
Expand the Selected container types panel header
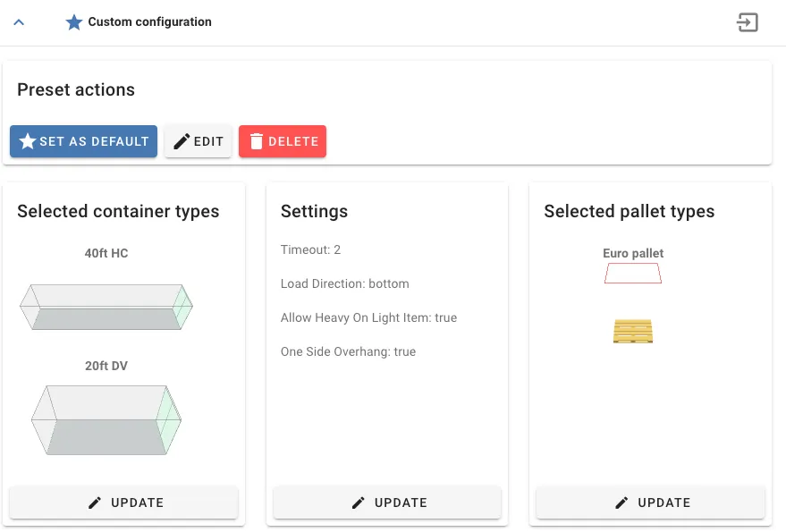click(x=117, y=211)
